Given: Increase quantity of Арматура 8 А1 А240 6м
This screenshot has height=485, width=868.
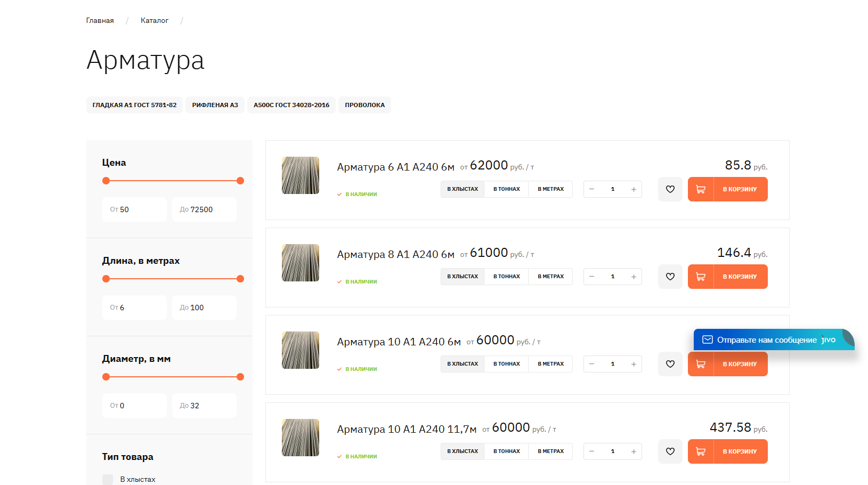Looking at the screenshot, I should coord(634,277).
